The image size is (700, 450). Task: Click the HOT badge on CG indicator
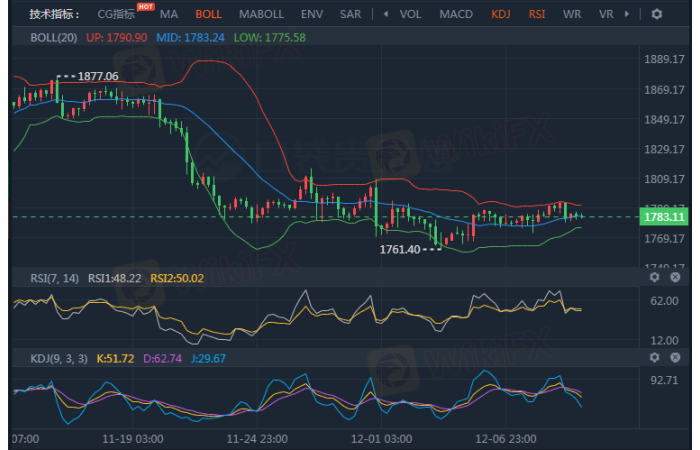tap(145, 7)
